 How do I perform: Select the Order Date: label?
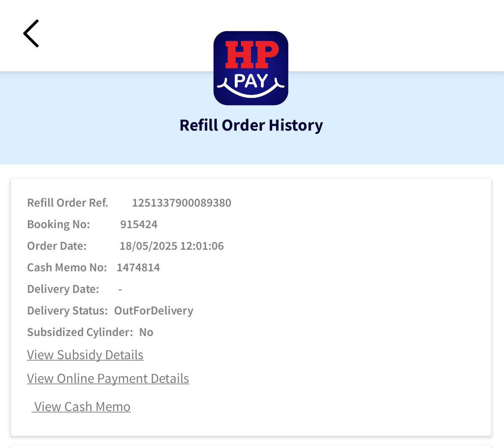(x=57, y=246)
